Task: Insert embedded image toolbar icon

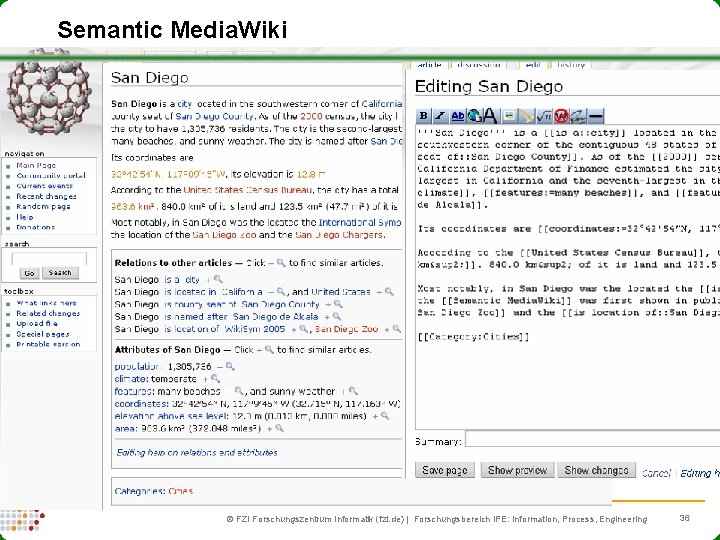Action: coord(508,116)
